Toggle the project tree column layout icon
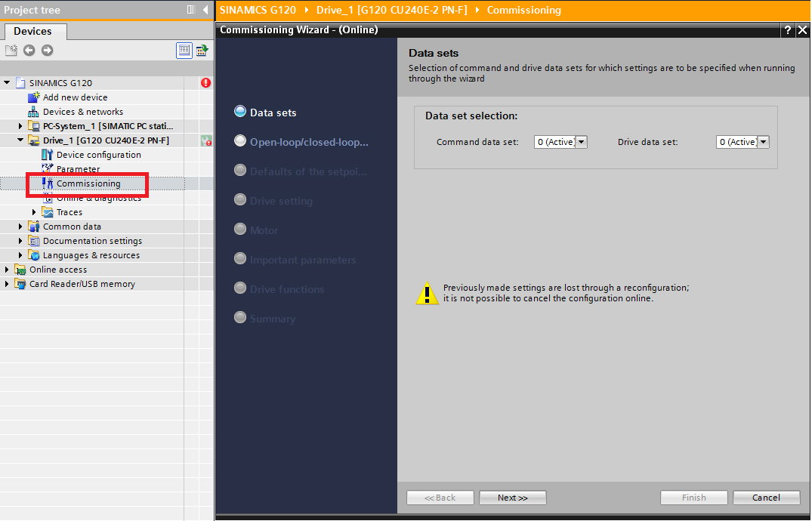The height and width of the screenshot is (521, 812). pos(190,9)
